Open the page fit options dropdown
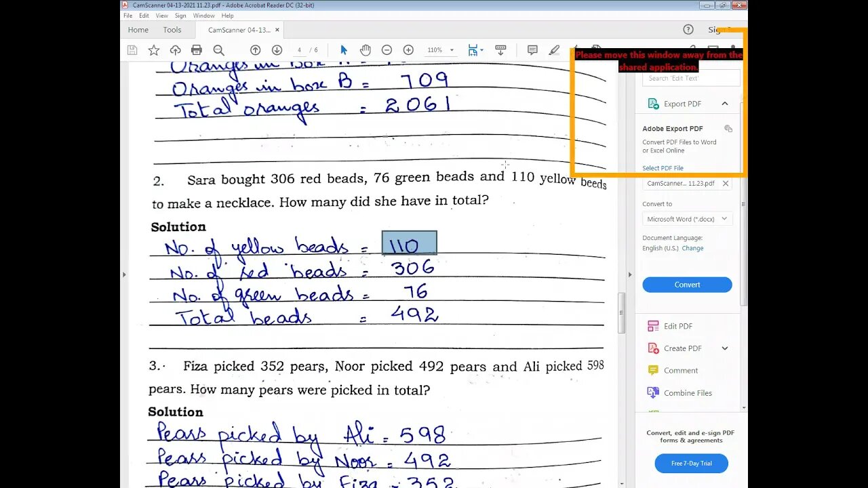Image resolution: width=868 pixels, height=488 pixels. click(x=475, y=50)
